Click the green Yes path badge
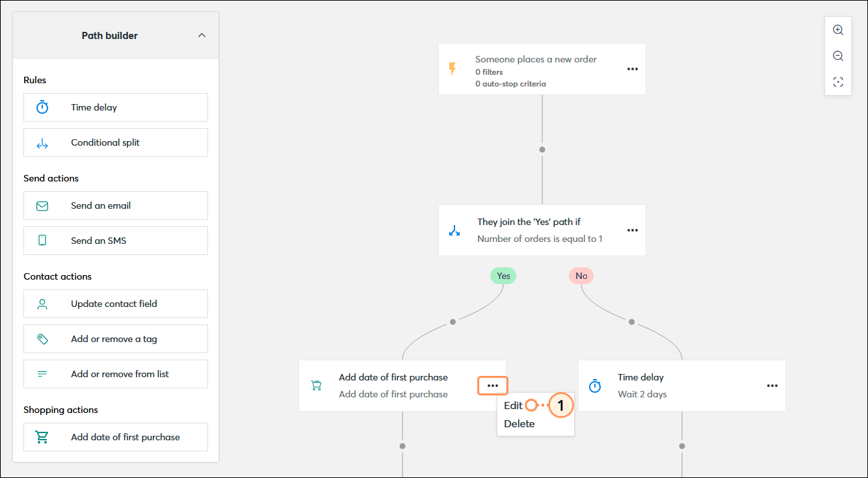The image size is (868, 478). [503, 275]
